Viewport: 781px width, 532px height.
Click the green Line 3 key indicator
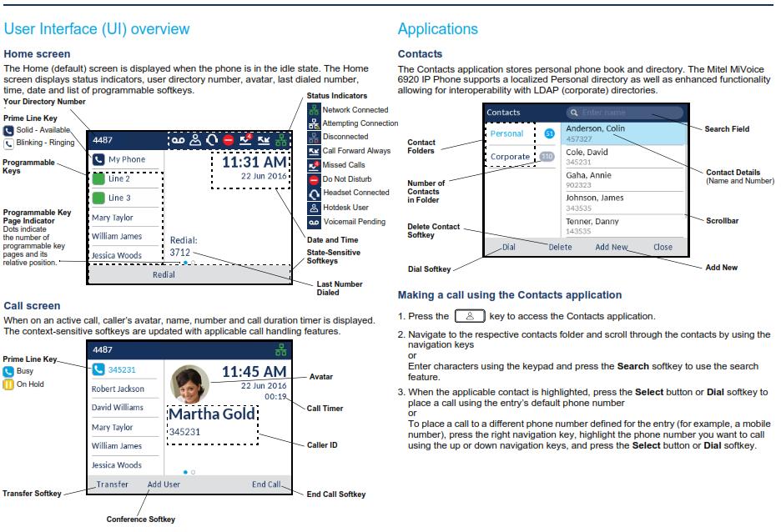pyautogui.click(x=98, y=198)
